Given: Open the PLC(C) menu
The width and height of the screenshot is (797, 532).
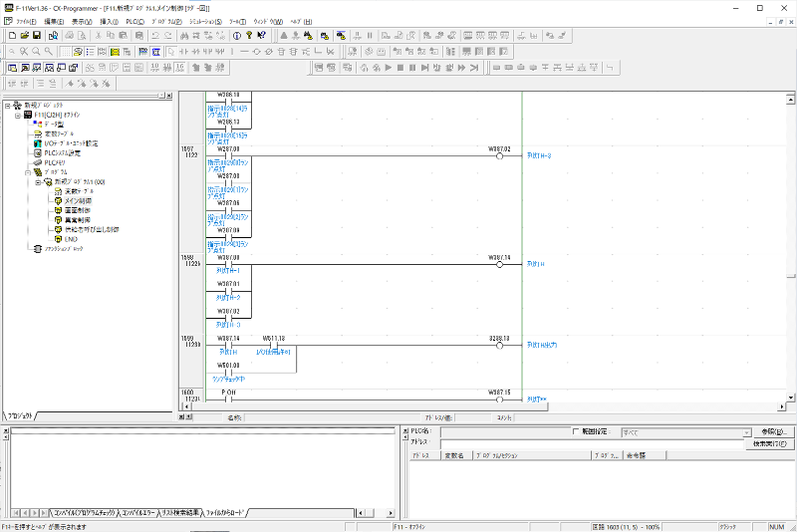Looking at the screenshot, I should point(134,21).
